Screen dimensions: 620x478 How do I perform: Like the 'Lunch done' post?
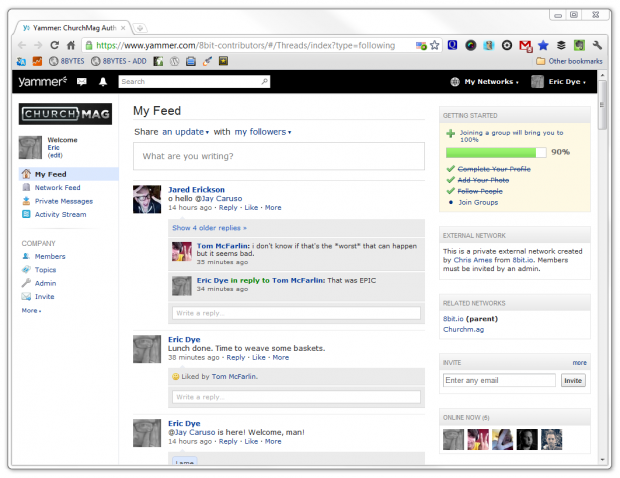pos(259,357)
